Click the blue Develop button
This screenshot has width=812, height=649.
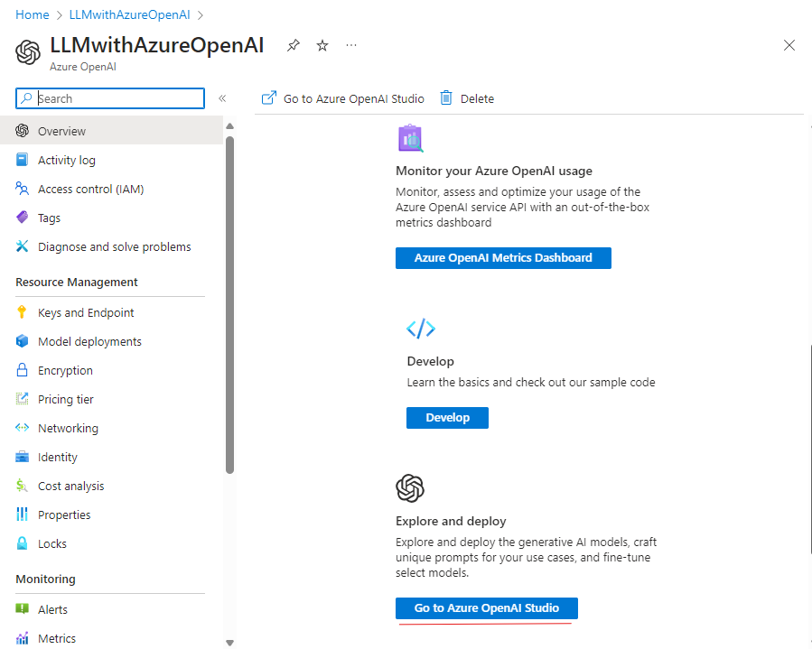[447, 418]
